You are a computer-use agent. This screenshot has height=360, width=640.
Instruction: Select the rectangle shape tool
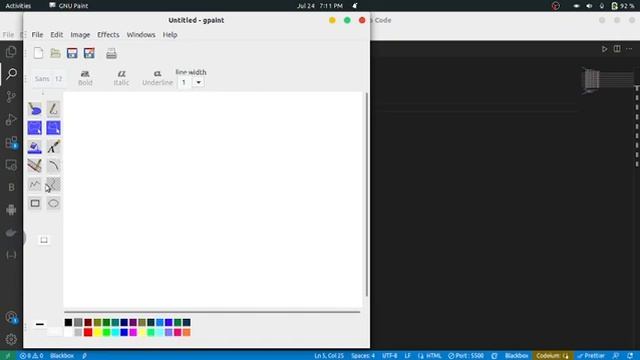click(35, 203)
